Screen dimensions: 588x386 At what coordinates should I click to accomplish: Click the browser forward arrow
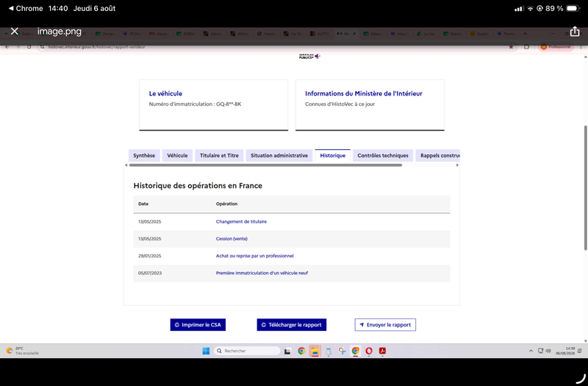tap(18, 47)
